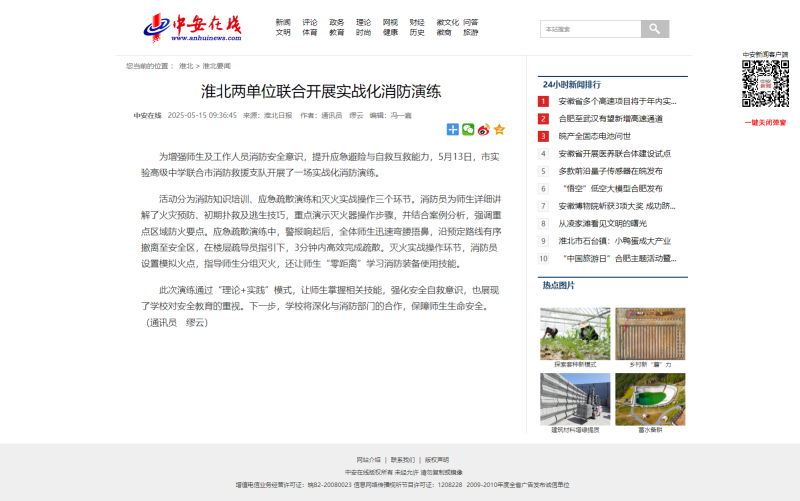This screenshot has height=501, width=800.
Task: Open ranked news 皖产全固态电池问世
Action: [594, 136]
